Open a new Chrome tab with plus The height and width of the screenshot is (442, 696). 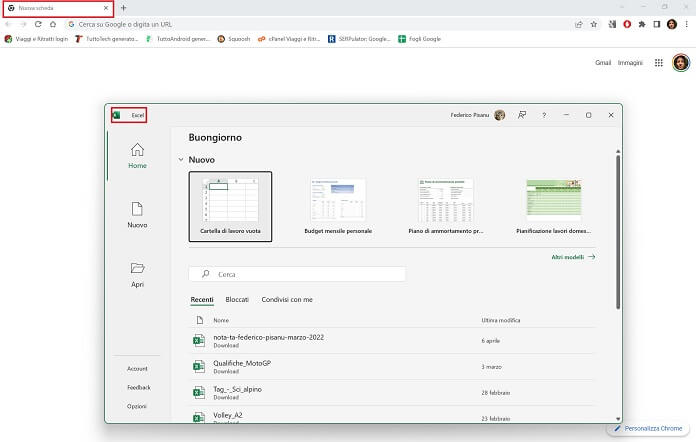123,8
